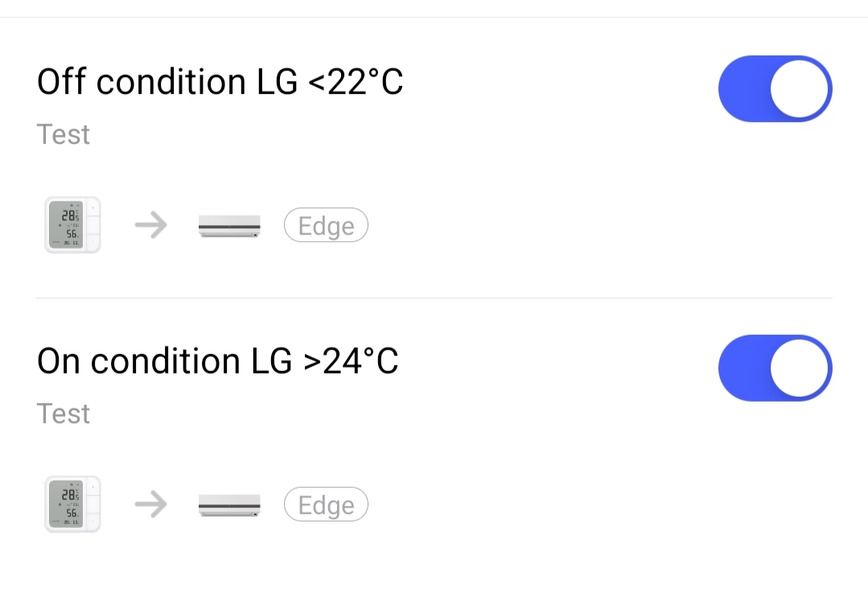Viewport: 868px width, 602px height.
Task: Select the Edge badge under Off condition
Action: point(326,226)
